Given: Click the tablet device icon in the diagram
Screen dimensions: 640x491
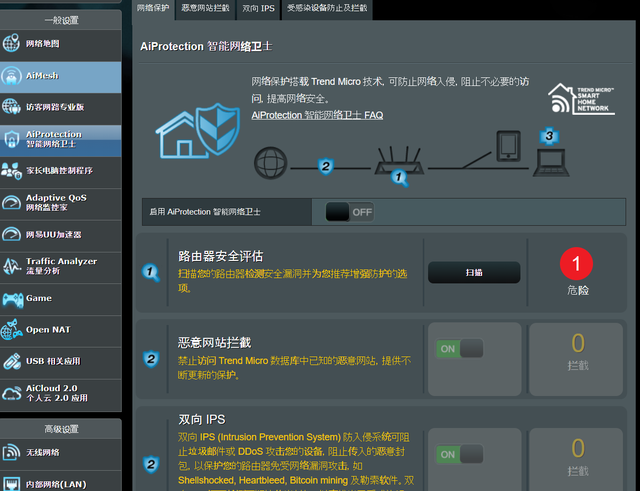Looking at the screenshot, I should point(508,146).
